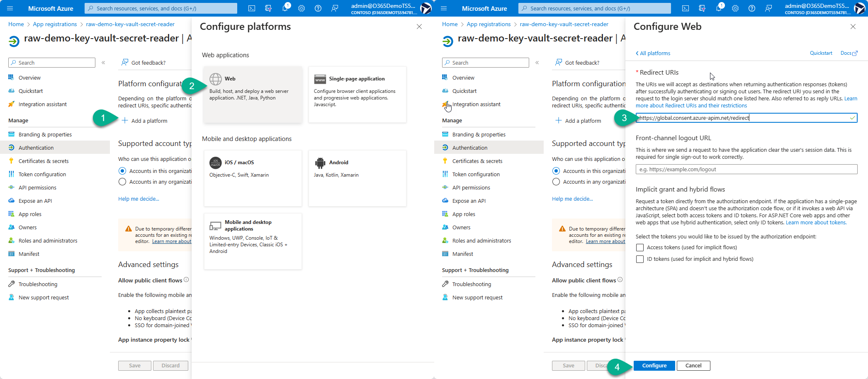
Task: Open the account avatar in the Configure platforms window
Action: pyautogui.click(x=426, y=8)
